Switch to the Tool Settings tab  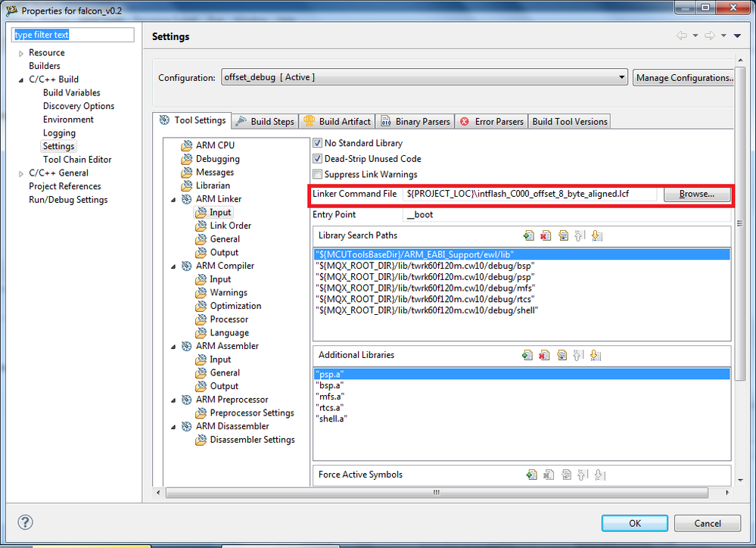(192, 120)
